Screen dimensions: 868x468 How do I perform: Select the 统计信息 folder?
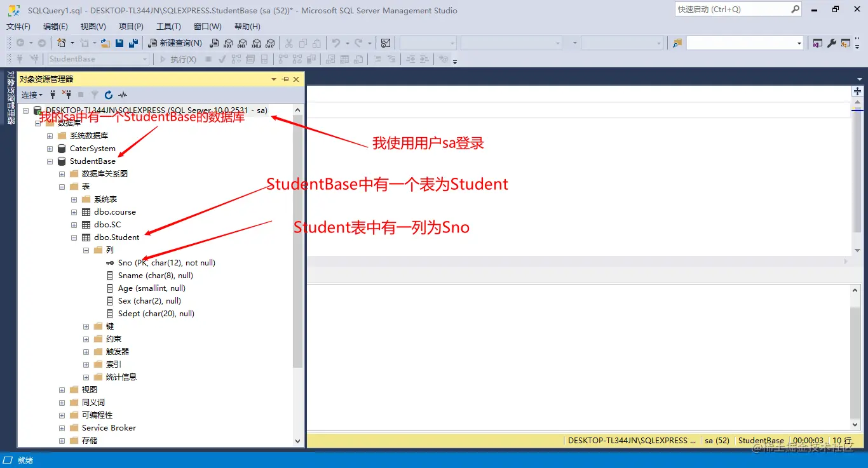coord(121,377)
